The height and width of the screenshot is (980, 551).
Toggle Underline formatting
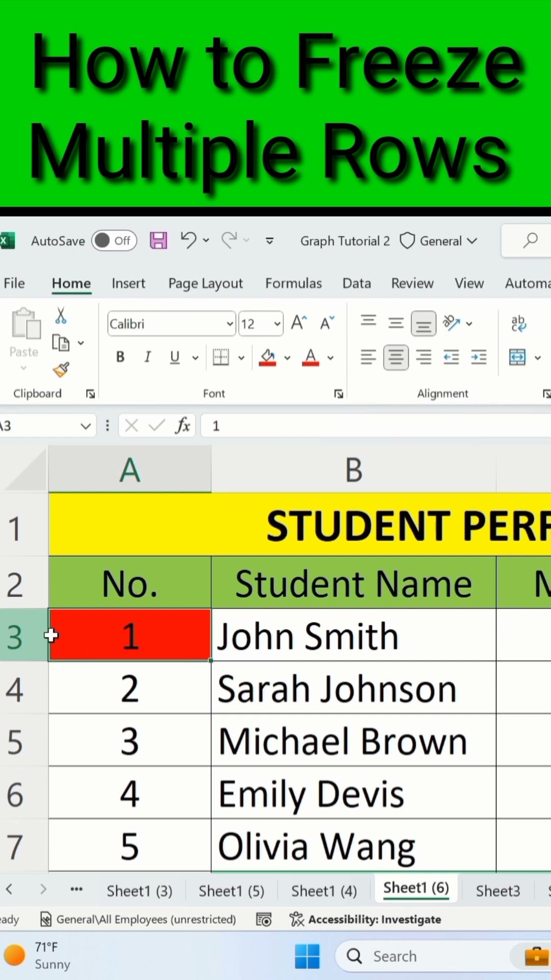tap(174, 357)
